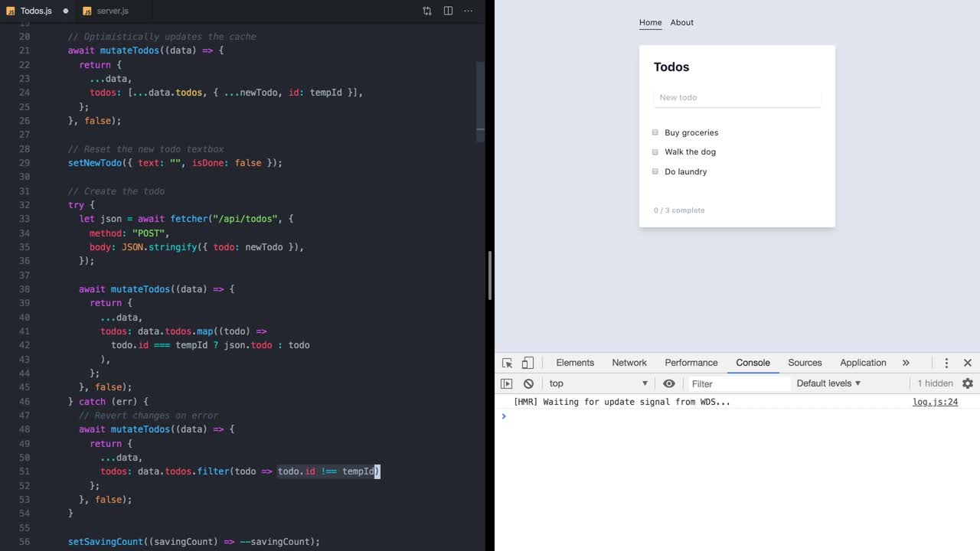Open the JavaScript context 'top' dropdown
Image resolution: width=980 pixels, height=551 pixels.
[598, 383]
